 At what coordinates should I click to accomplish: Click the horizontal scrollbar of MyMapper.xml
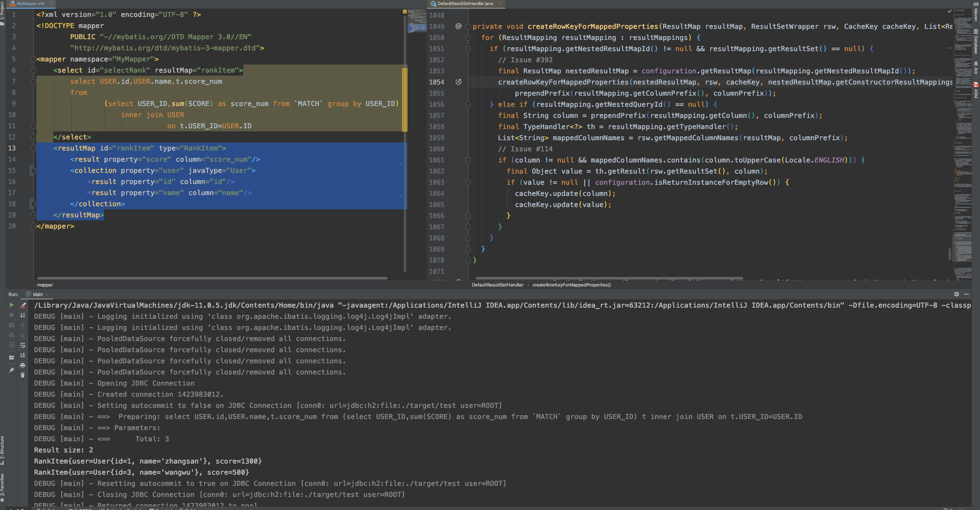[212, 278]
